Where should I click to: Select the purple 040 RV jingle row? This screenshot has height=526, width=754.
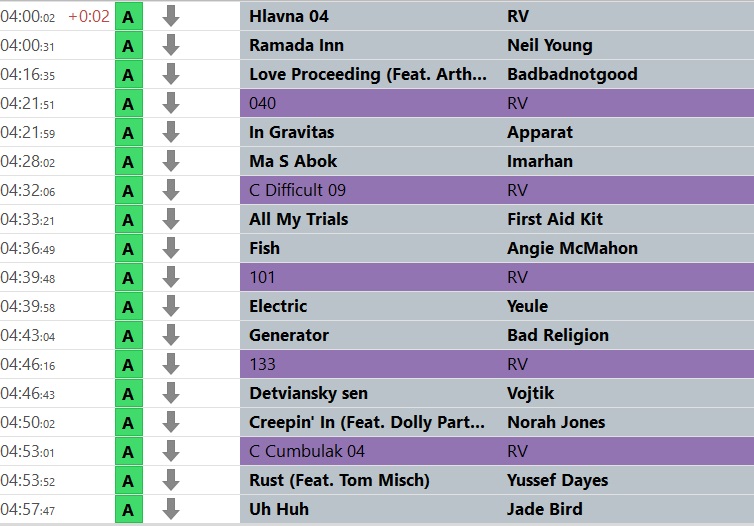pyautogui.click(x=497, y=103)
